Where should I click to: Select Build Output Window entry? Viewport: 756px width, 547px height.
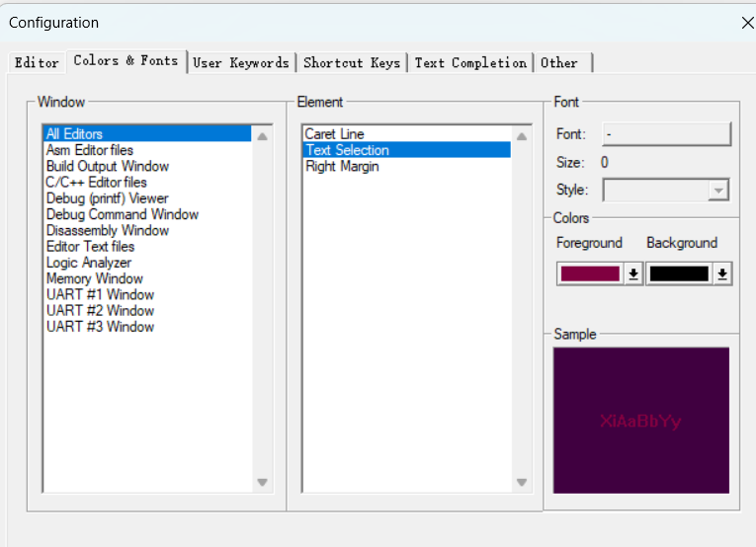[108, 166]
